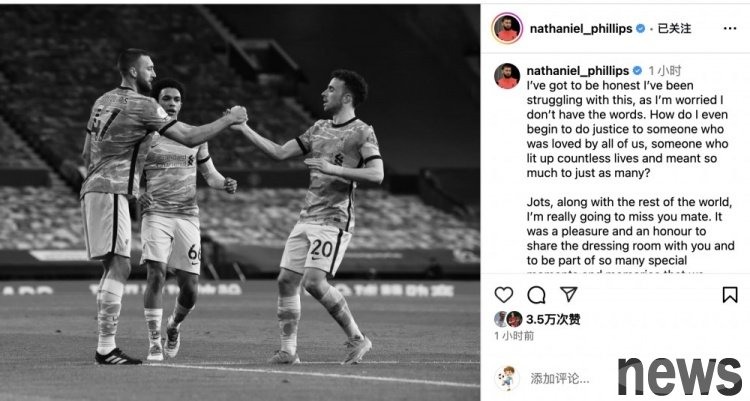Viewport: 750px width, 401px height.
Task: Click the news watermark logo
Action: 679,376
